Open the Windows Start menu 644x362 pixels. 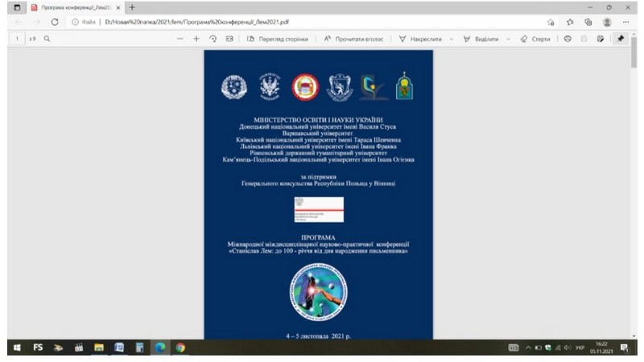[17, 348]
